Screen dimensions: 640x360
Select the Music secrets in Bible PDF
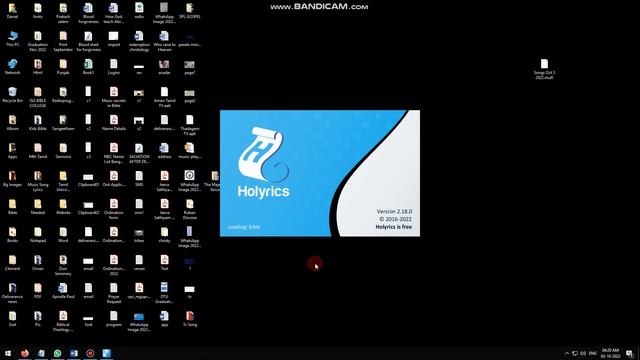pos(114,98)
